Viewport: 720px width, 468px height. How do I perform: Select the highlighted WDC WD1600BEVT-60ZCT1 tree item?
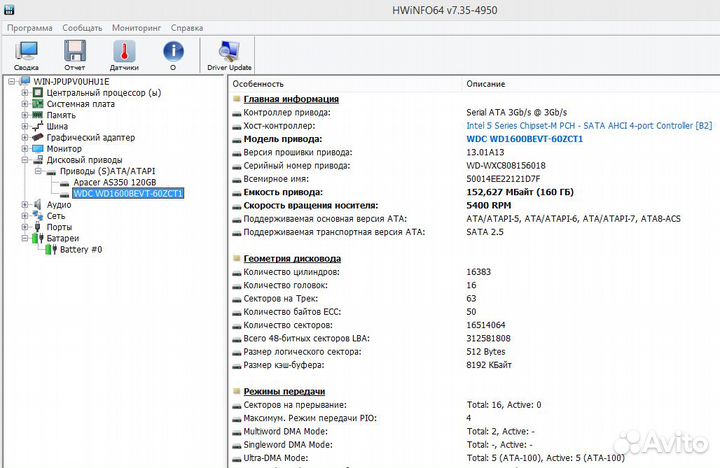128,193
